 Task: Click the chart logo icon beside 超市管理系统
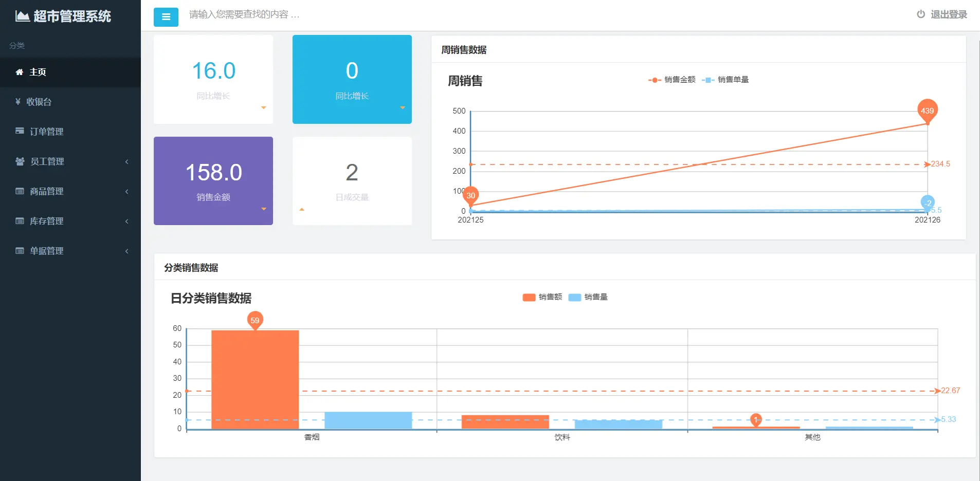[22, 16]
